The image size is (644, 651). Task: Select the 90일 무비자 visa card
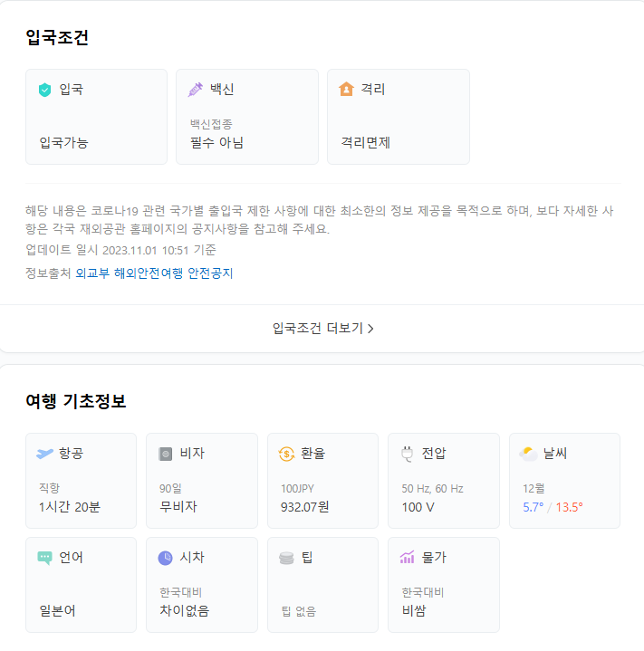point(202,481)
